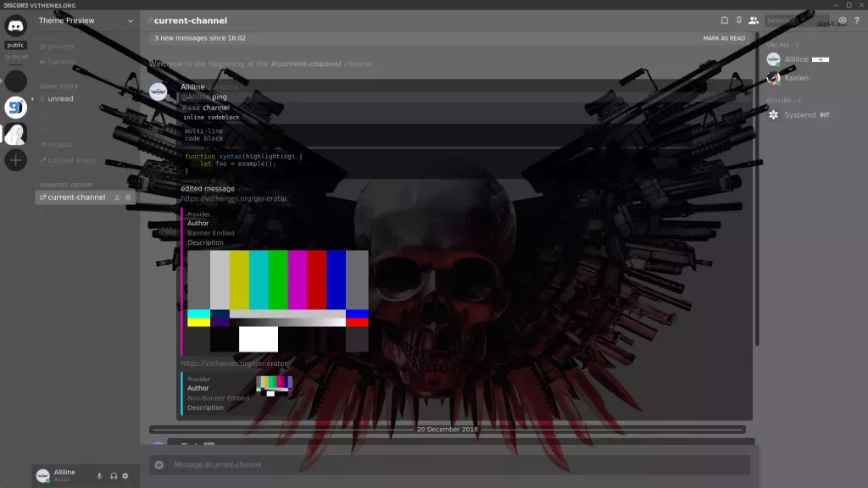Open pinned messages icon
This screenshot has height=488, width=868.
(738, 19)
